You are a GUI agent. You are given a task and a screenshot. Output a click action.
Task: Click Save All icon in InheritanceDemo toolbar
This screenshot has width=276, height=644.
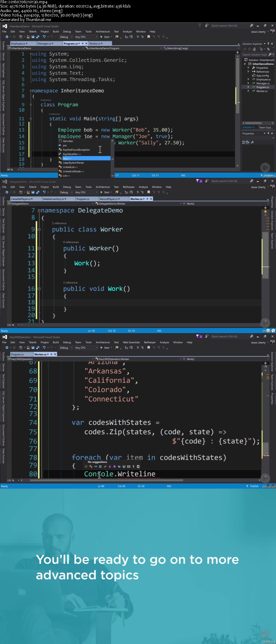click(x=37, y=37)
